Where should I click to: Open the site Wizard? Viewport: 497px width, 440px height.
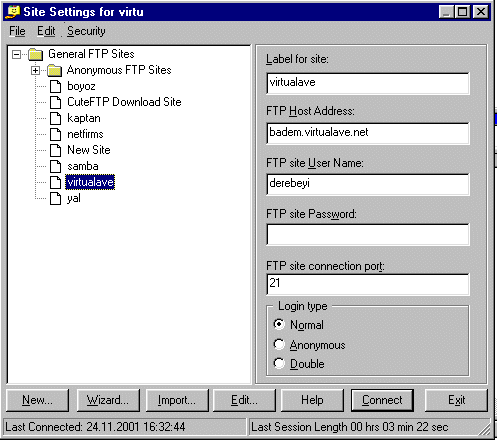pyautogui.click(x=108, y=400)
